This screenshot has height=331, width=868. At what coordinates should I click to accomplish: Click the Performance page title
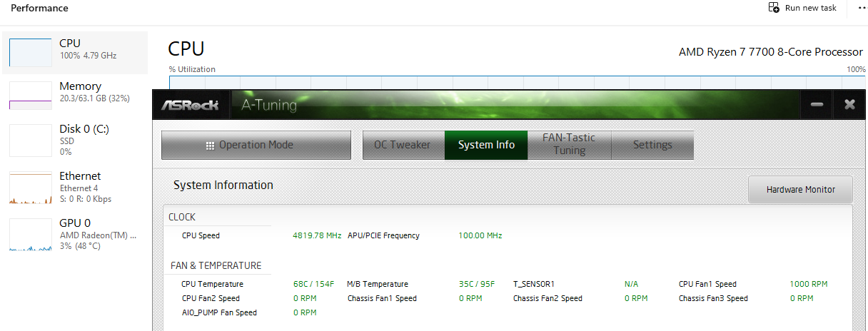pos(39,9)
